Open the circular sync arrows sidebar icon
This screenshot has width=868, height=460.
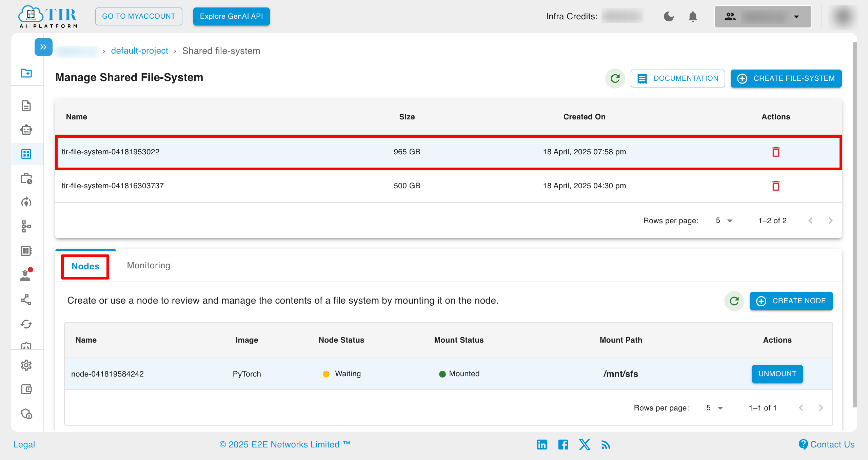click(x=26, y=324)
